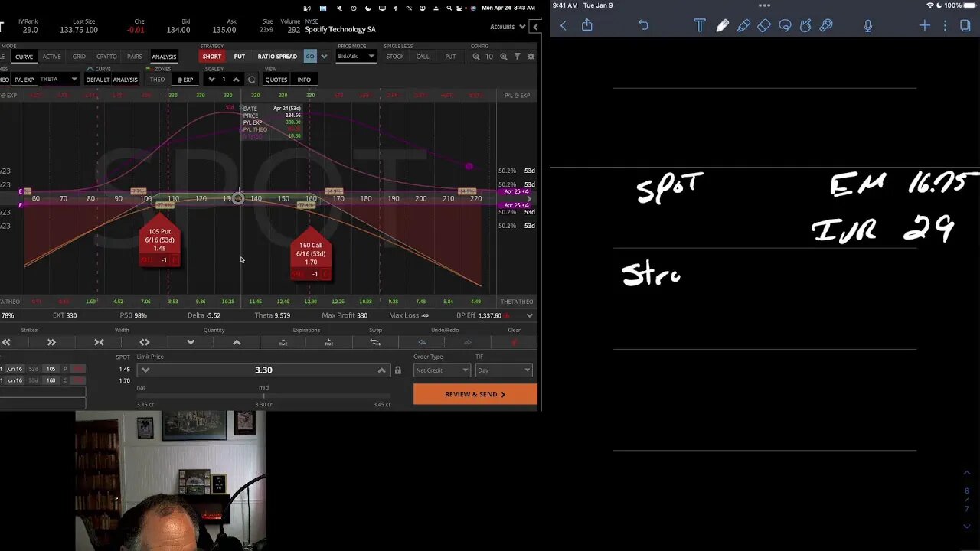Increase Scale Y with up chevron
The image size is (980, 551).
236,80
